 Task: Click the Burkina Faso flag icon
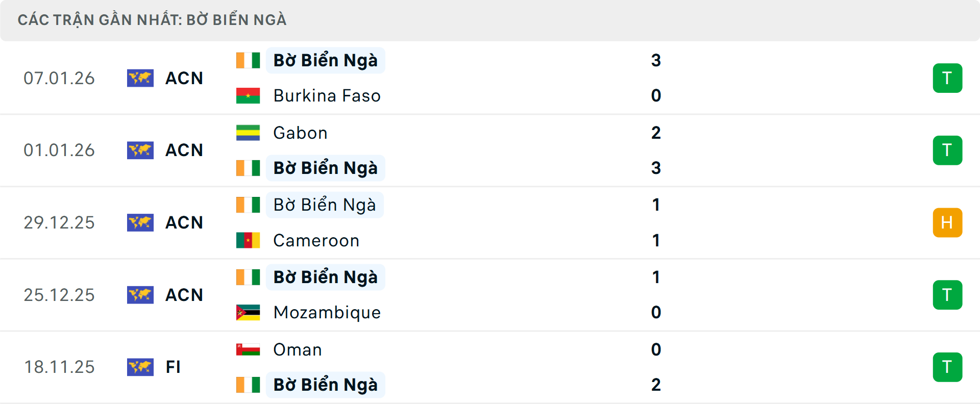click(248, 96)
